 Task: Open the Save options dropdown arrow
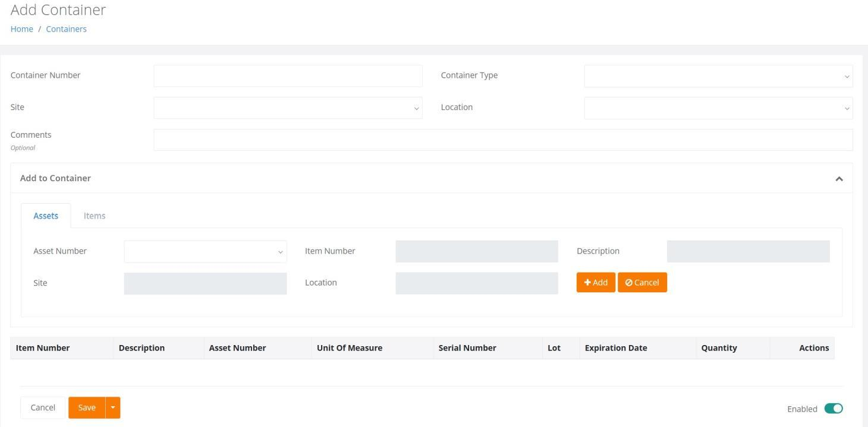point(113,407)
